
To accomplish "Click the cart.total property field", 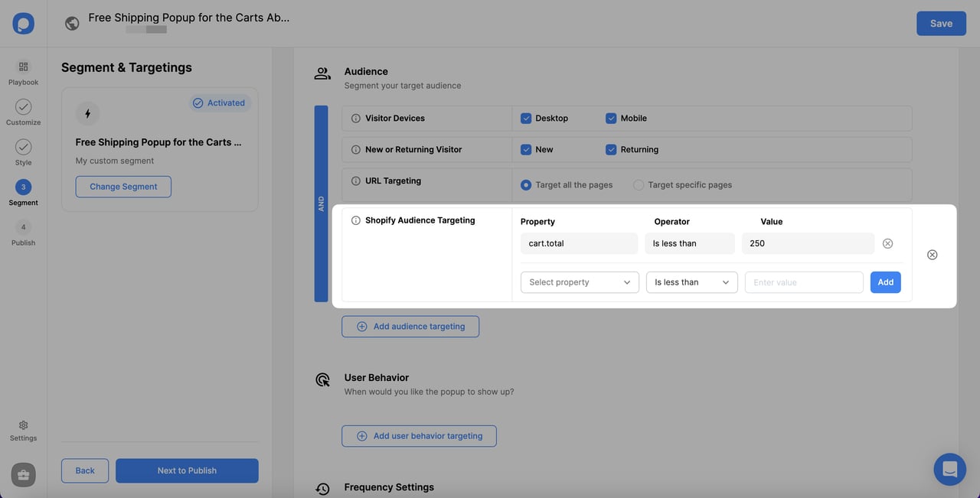I will [579, 243].
